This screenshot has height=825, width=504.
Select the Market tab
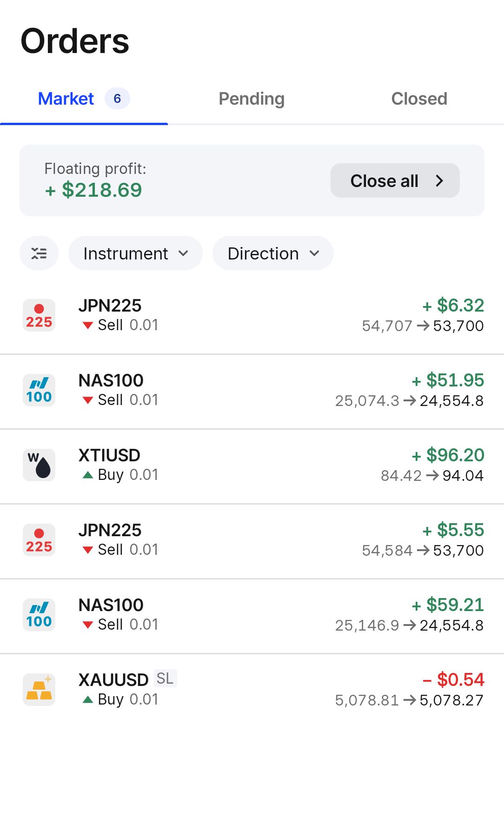[66, 99]
